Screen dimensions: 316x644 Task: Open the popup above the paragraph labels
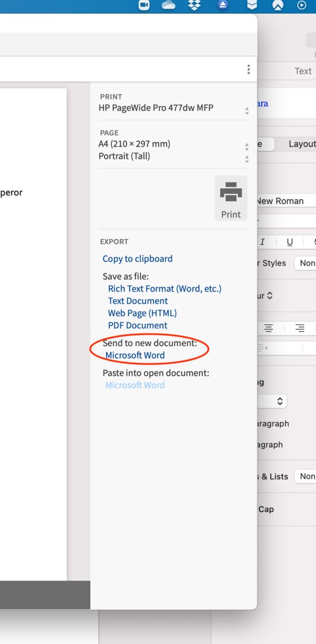point(272,401)
